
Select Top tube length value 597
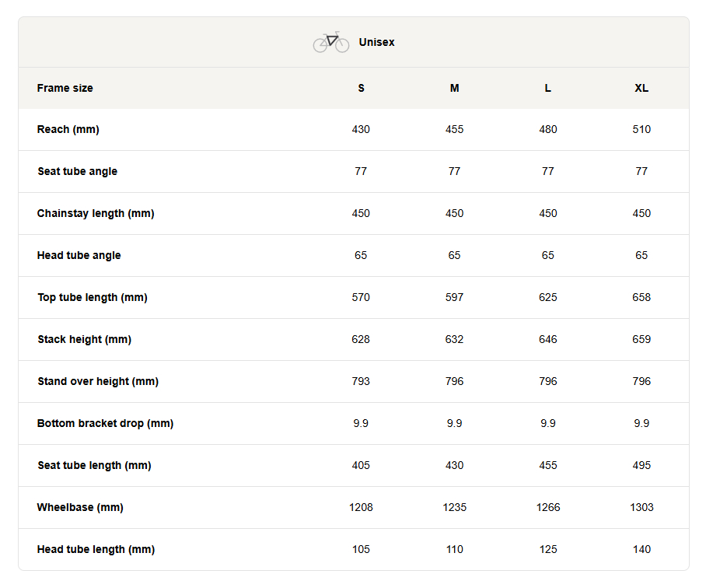[454, 297]
